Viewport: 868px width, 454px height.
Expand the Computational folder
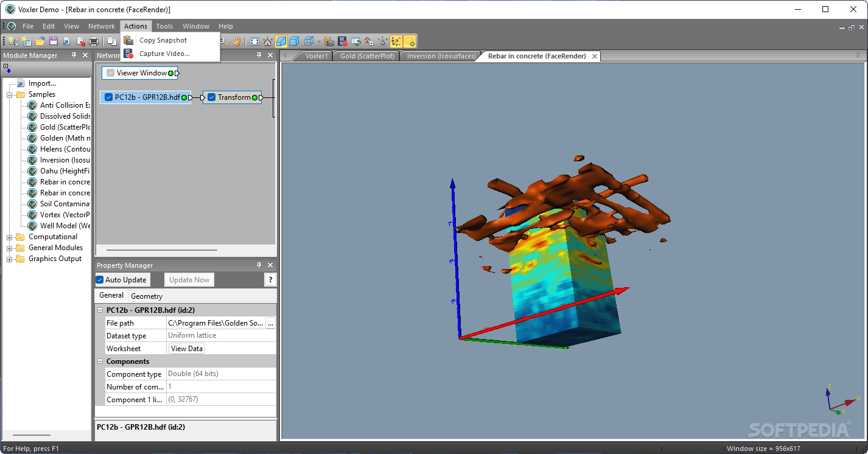10,237
